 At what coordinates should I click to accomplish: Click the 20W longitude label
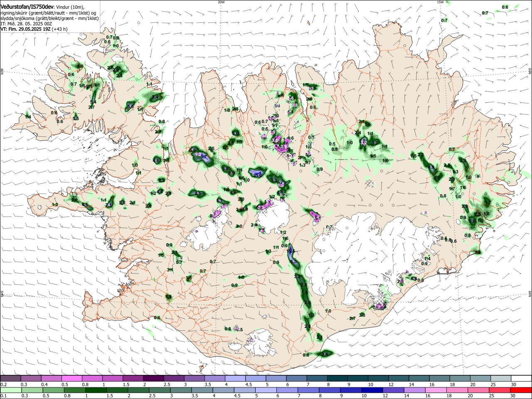tap(221, 2)
